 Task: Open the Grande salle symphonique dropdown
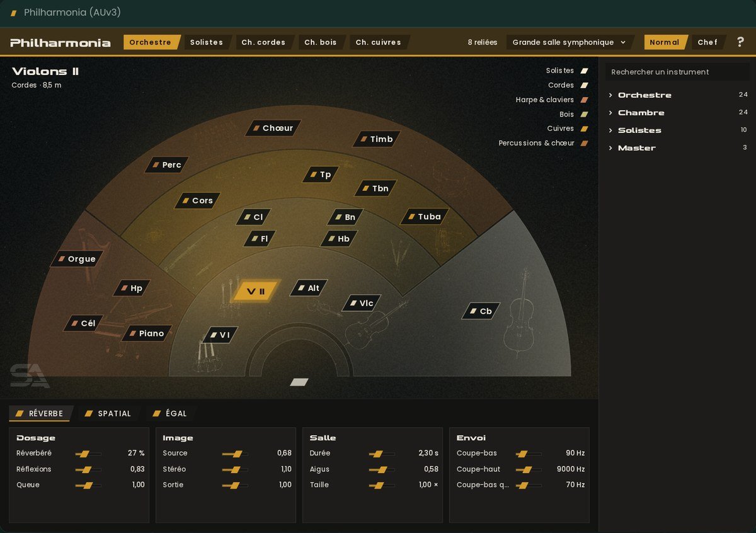(x=570, y=42)
